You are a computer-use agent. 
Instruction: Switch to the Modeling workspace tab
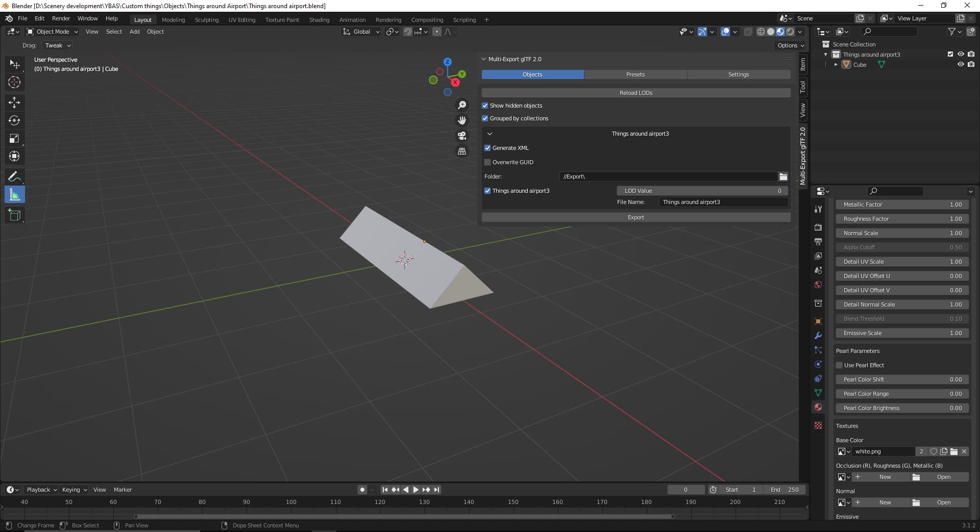(173, 19)
